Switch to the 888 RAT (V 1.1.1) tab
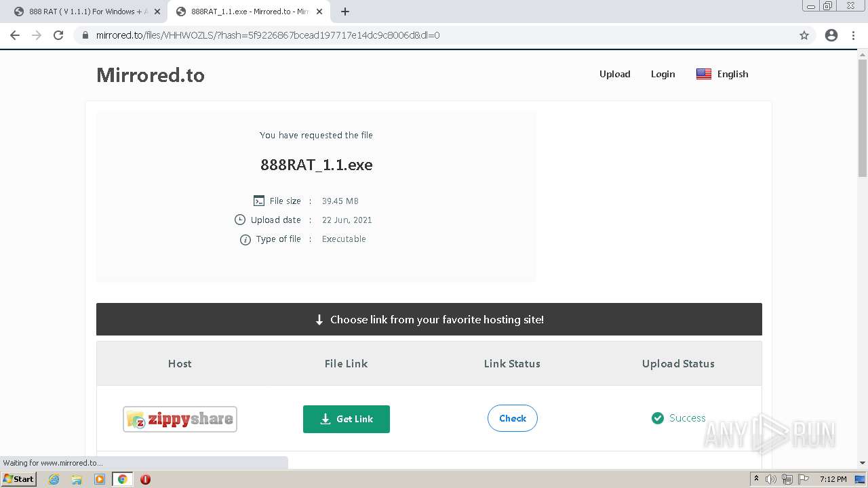 point(85,12)
